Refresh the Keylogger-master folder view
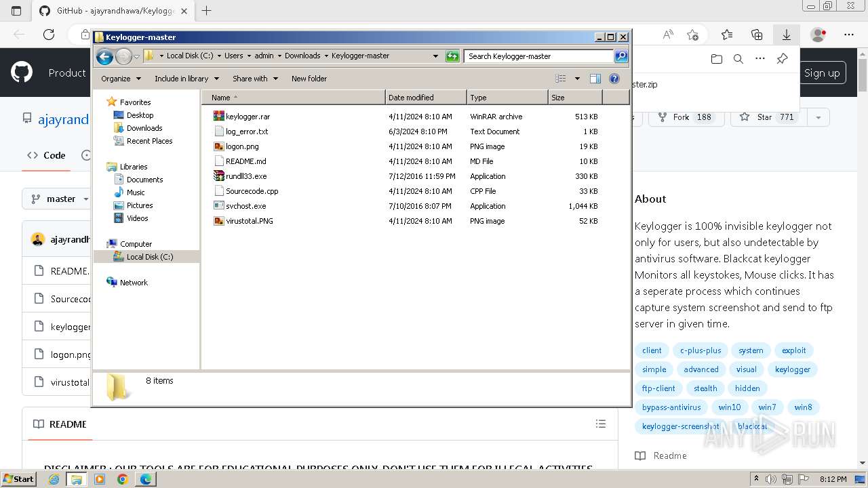The height and width of the screenshot is (488, 868). pyautogui.click(x=452, y=56)
